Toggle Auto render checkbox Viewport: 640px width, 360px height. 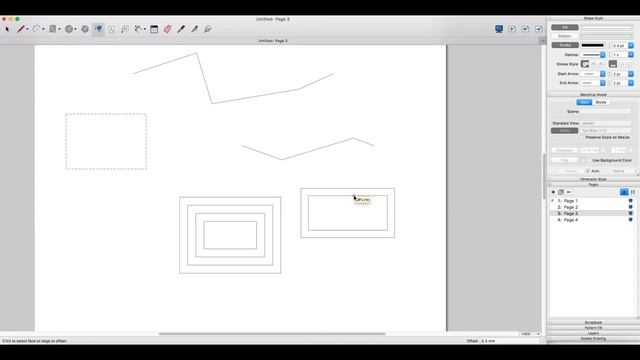(x=588, y=171)
